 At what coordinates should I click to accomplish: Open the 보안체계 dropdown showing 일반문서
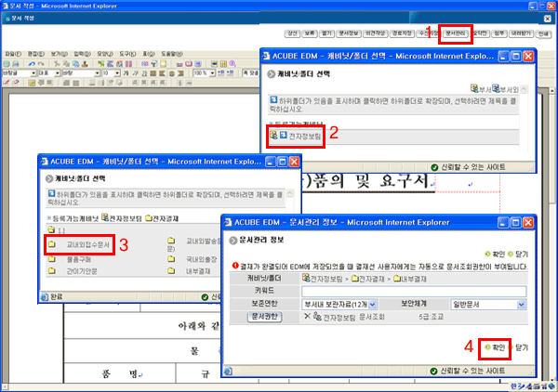(488, 304)
